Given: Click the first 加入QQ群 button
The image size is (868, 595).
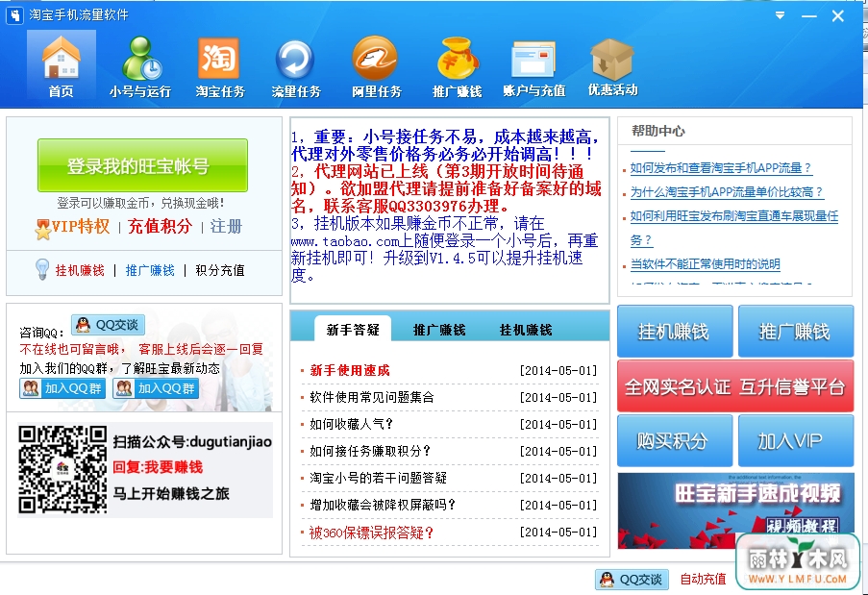Looking at the screenshot, I should click(x=62, y=388).
